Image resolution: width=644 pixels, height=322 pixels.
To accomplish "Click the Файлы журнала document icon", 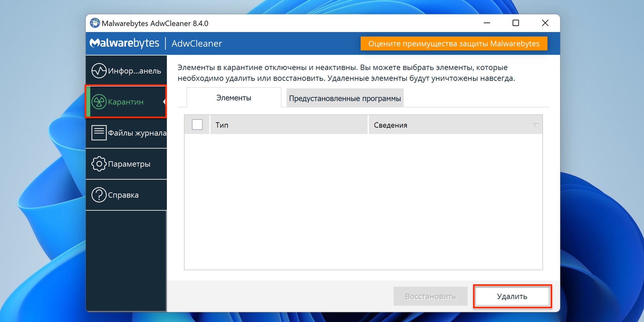I will pos(99,133).
